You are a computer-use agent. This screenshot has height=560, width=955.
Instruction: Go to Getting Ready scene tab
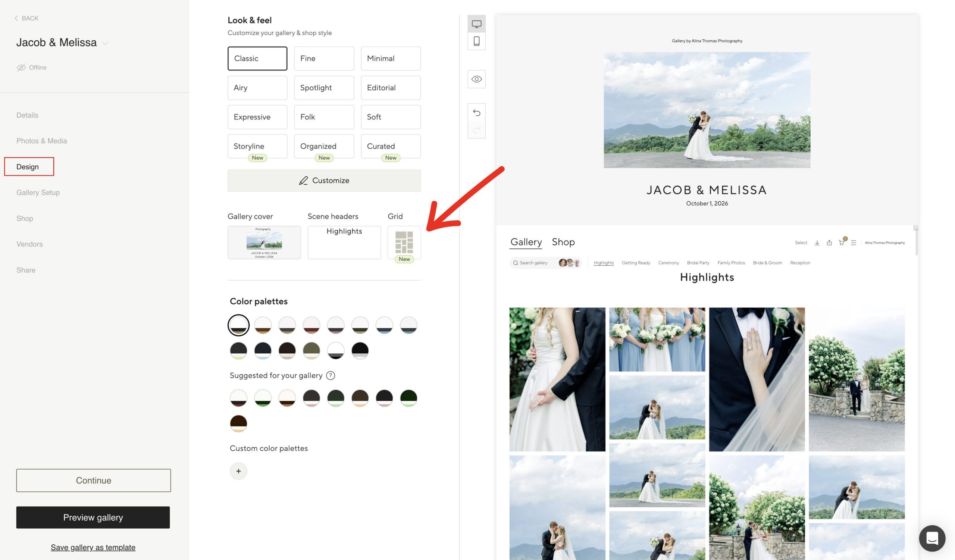(x=636, y=263)
